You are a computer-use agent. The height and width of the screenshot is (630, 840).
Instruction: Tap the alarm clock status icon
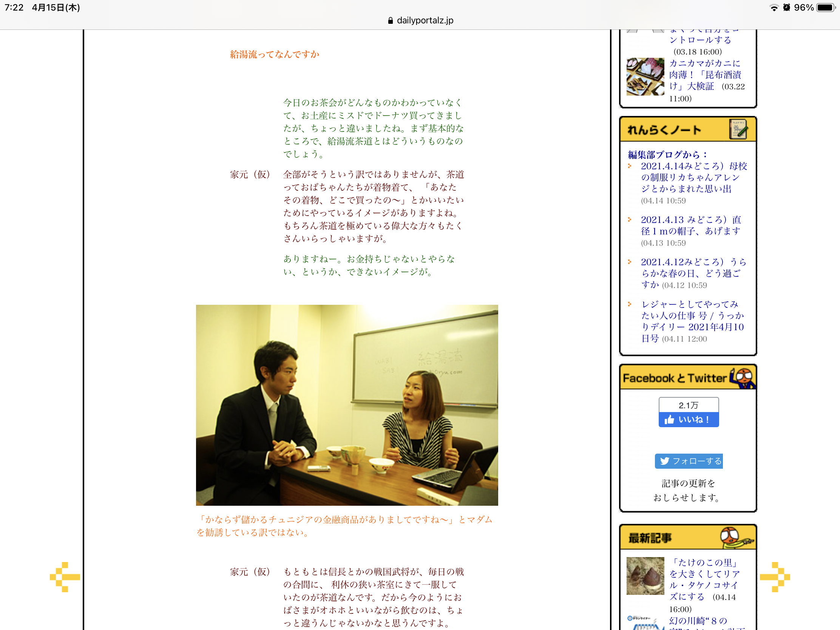pyautogui.click(x=786, y=8)
